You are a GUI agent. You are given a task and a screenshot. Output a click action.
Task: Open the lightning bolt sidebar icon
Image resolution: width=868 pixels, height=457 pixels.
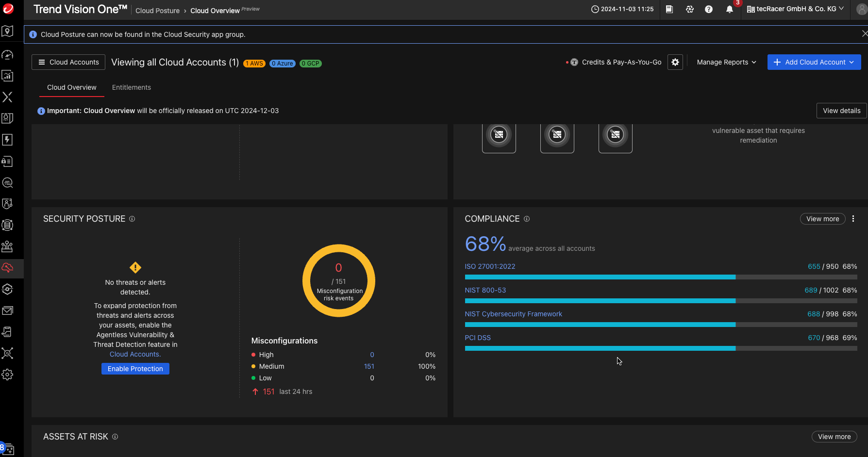(7, 140)
